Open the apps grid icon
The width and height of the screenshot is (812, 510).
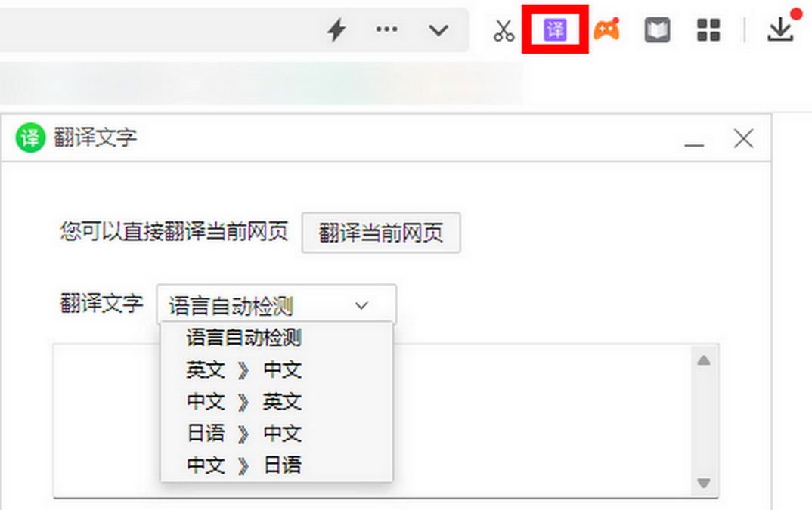[708, 29]
